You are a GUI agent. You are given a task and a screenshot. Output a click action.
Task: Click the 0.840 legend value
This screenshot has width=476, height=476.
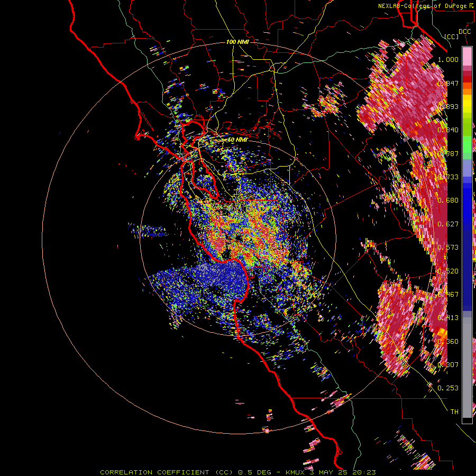pos(448,130)
